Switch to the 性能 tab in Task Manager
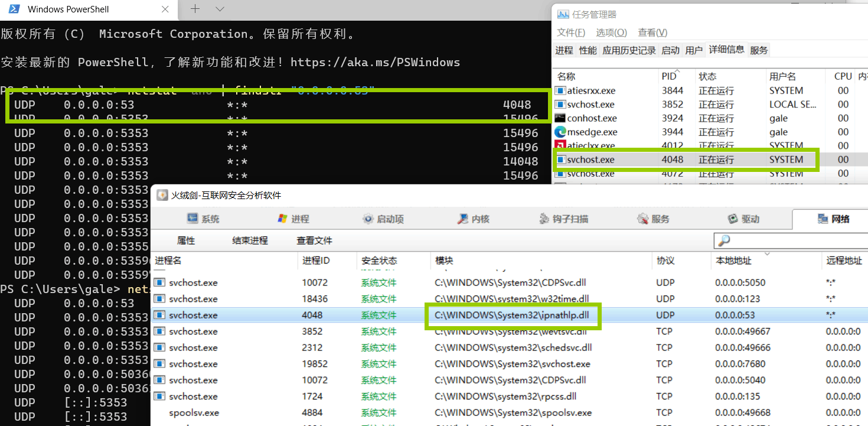Viewport: 868px width, 426px height. click(588, 50)
